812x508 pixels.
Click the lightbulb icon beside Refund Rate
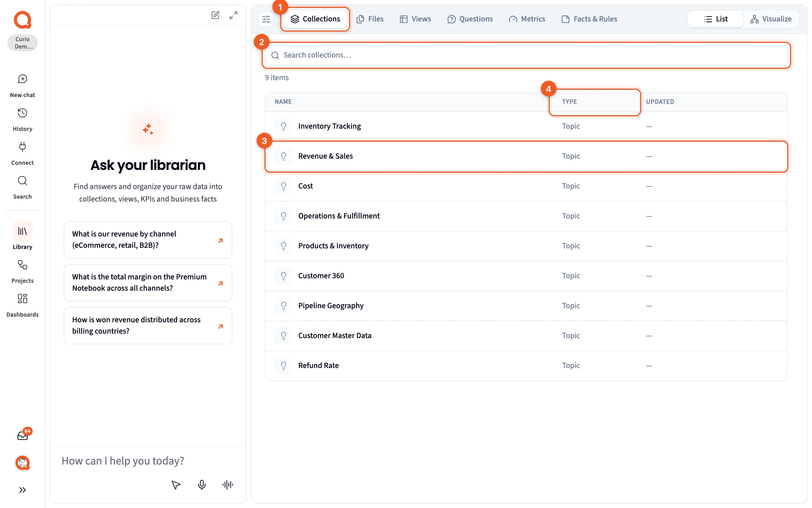pos(284,365)
